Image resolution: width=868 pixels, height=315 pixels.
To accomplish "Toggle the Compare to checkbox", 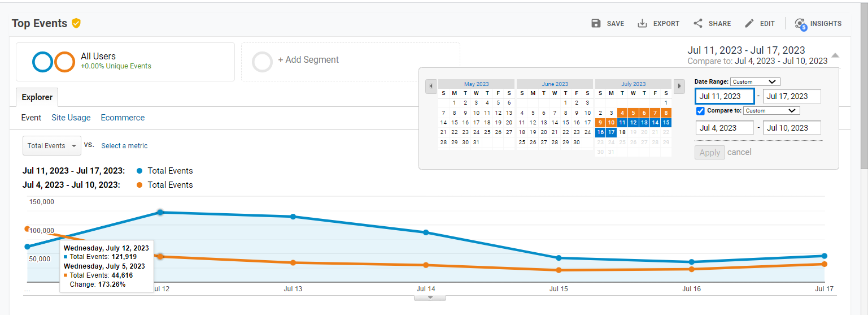I will [700, 111].
